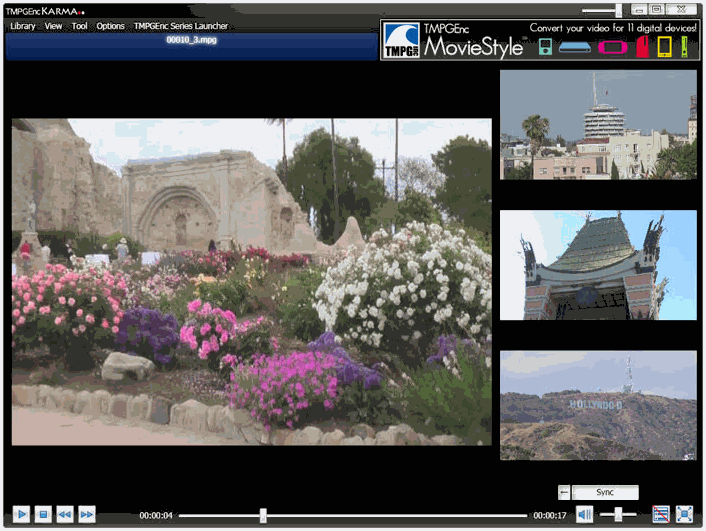Click the red phone device icon
Image resolution: width=706 pixels, height=531 pixels.
click(643, 47)
